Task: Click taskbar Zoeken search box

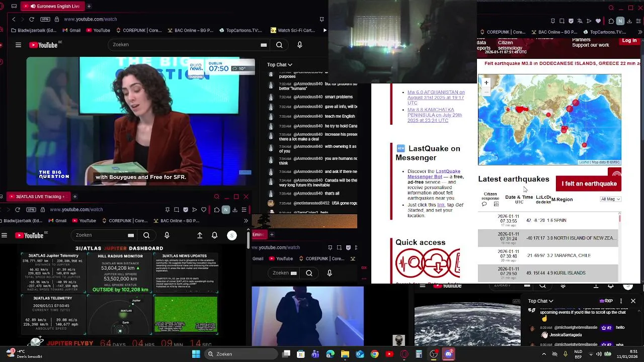Action: [x=241, y=354]
